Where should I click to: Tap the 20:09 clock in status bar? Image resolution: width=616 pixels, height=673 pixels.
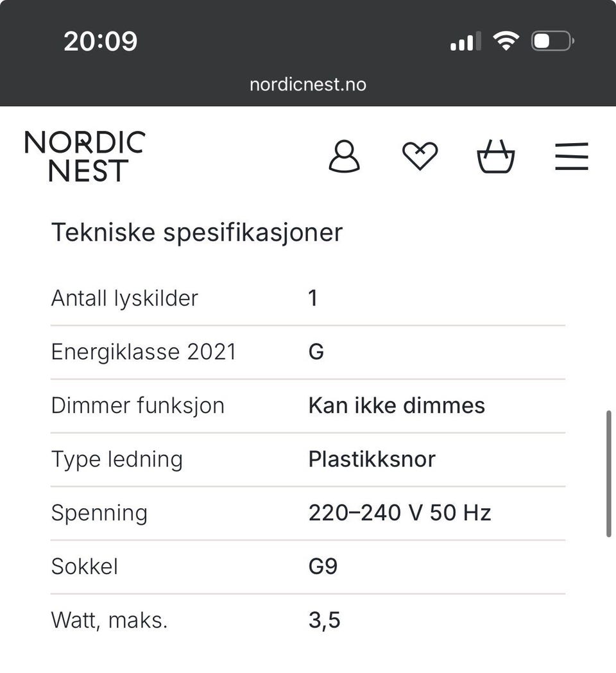[x=101, y=42]
